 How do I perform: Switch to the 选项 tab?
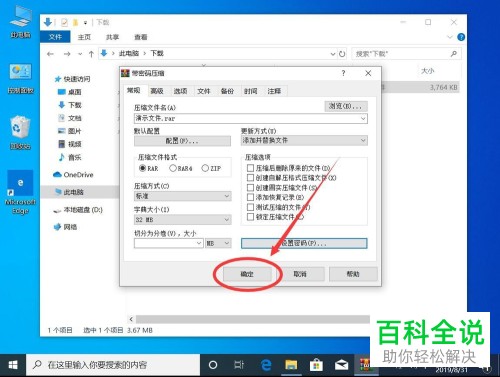tap(180, 91)
